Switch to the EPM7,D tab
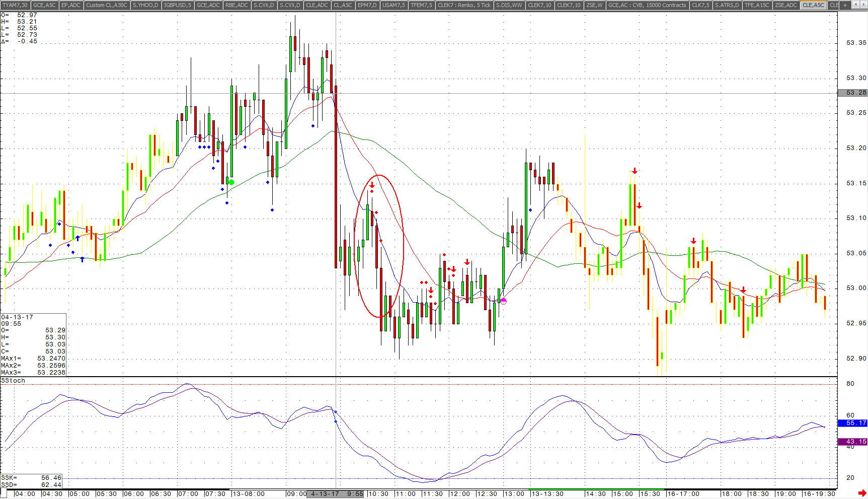The height and width of the screenshot is (499, 868). pyautogui.click(x=367, y=5)
